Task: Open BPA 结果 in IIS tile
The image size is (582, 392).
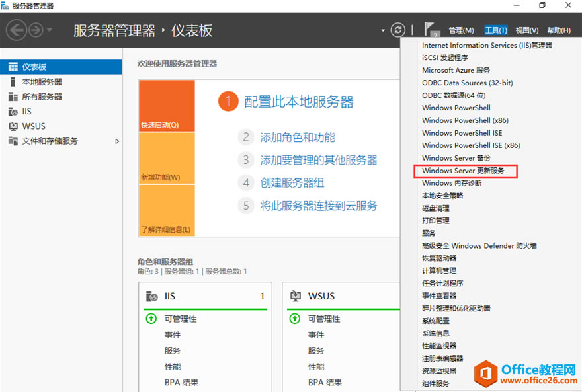Action: click(x=181, y=382)
